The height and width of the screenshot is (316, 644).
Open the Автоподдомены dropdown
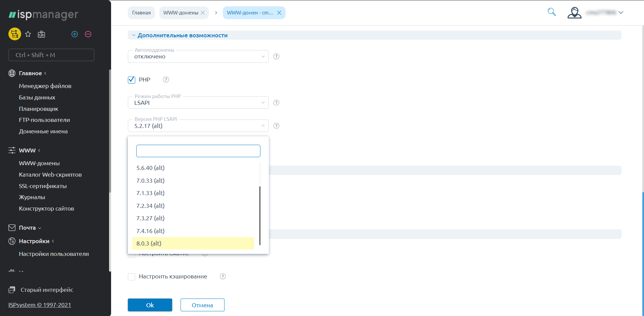(x=198, y=56)
